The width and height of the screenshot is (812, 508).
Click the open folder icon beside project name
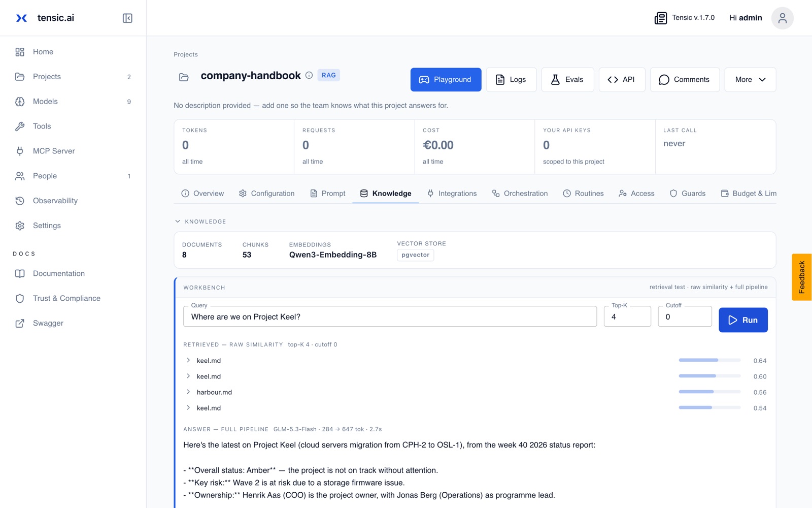(x=184, y=77)
